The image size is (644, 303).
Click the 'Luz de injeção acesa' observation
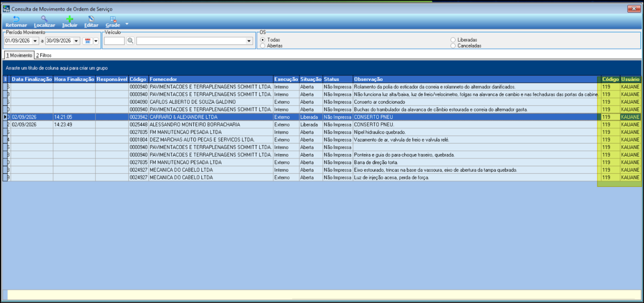click(x=391, y=178)
